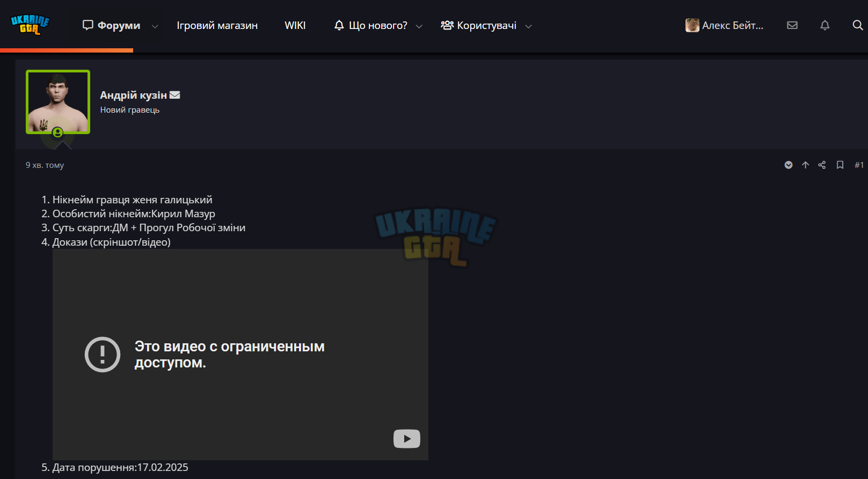Click envelope icon next to Андрій кузін

pos(175,95)
